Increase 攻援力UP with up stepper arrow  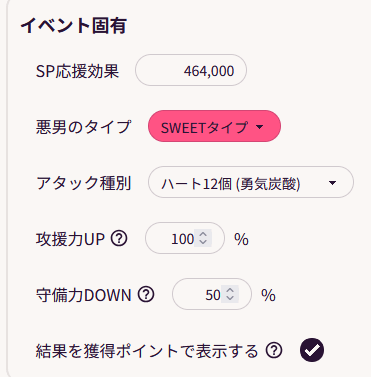point(203,234)
